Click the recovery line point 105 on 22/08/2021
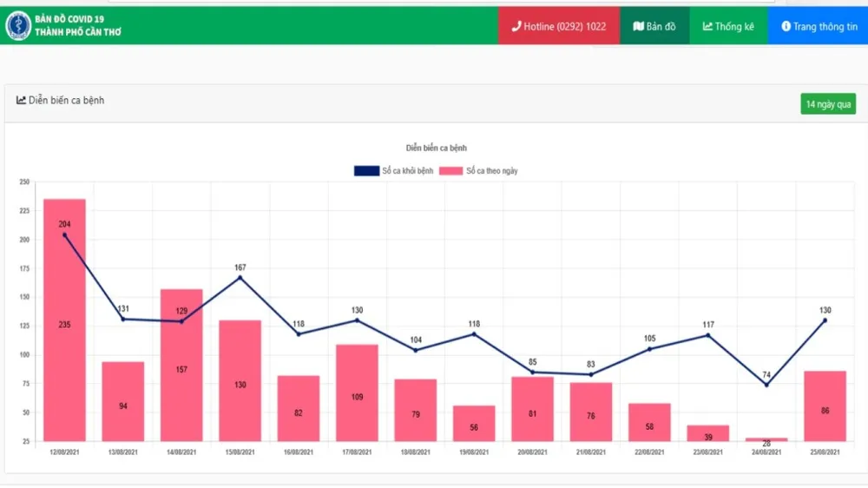Viewport: 868px width, 488px height. pos(649,349)
